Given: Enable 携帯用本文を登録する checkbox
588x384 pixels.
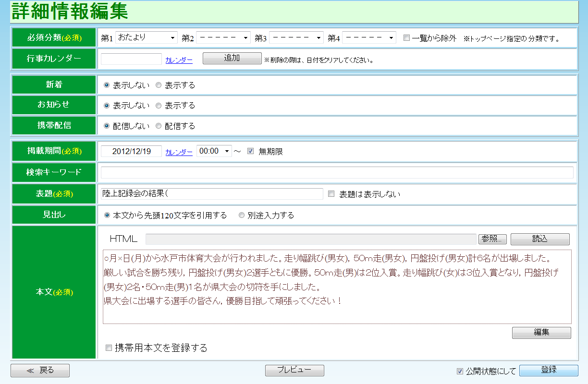Looking at the screenshot, I should [x=109, y=348].
